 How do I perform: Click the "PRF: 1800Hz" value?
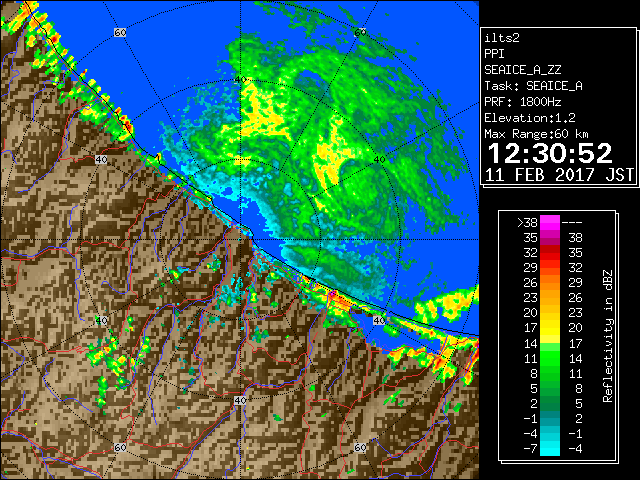coord(522,102)
